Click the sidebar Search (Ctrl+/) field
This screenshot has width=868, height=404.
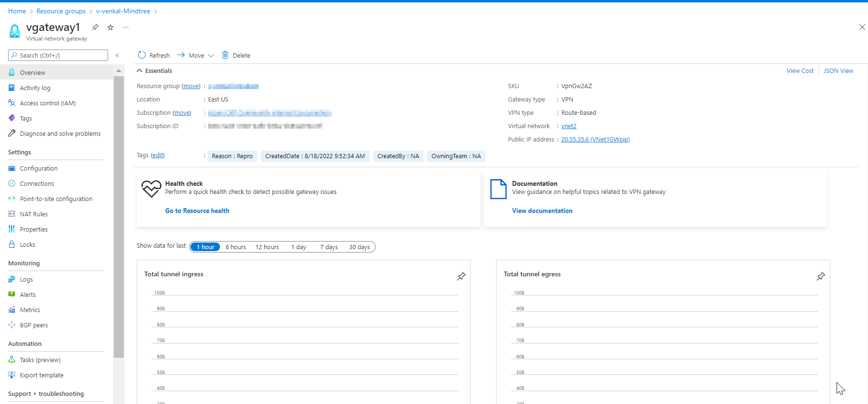pyautogui.click(x=58, y=55)
